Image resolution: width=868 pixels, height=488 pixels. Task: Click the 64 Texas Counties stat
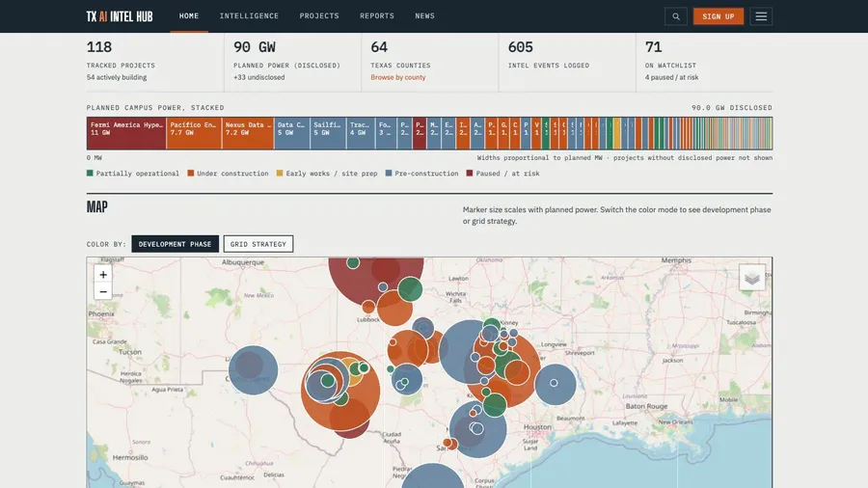(379, 47)
